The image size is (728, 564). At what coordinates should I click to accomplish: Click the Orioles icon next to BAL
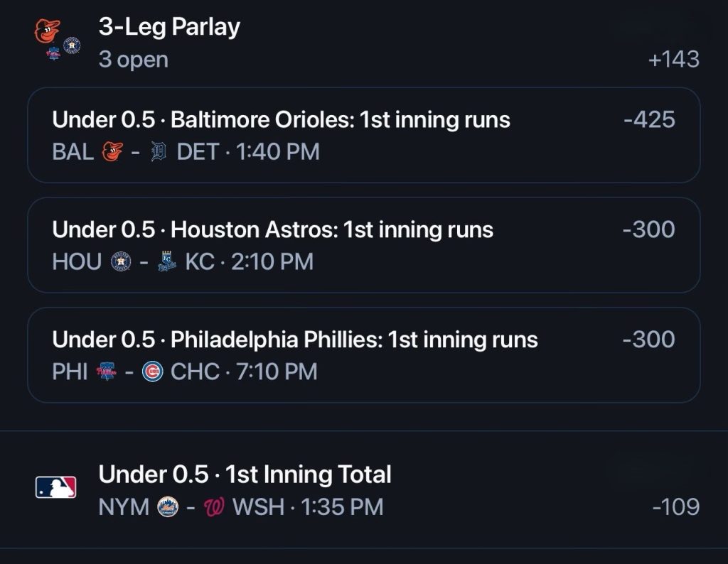click(x=112, y=152)
